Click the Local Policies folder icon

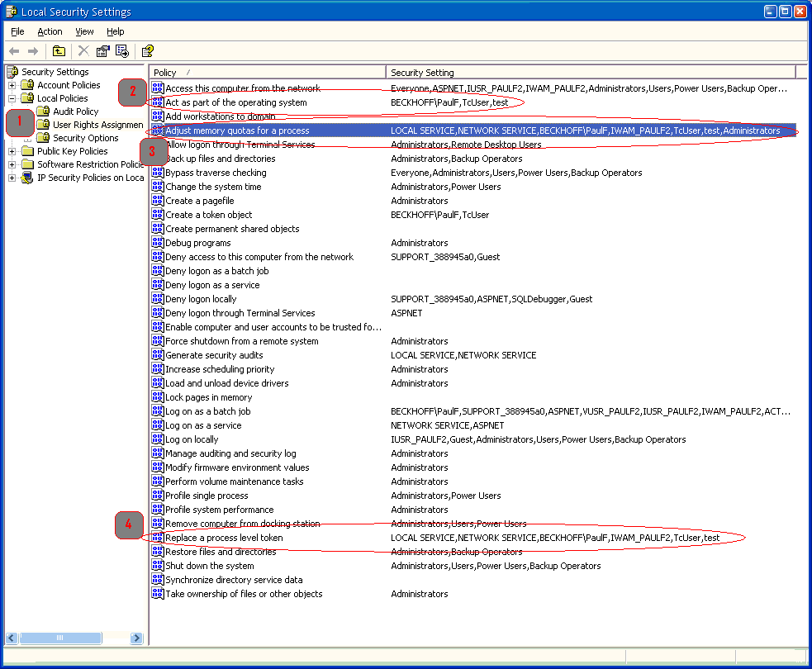point(28,98)
